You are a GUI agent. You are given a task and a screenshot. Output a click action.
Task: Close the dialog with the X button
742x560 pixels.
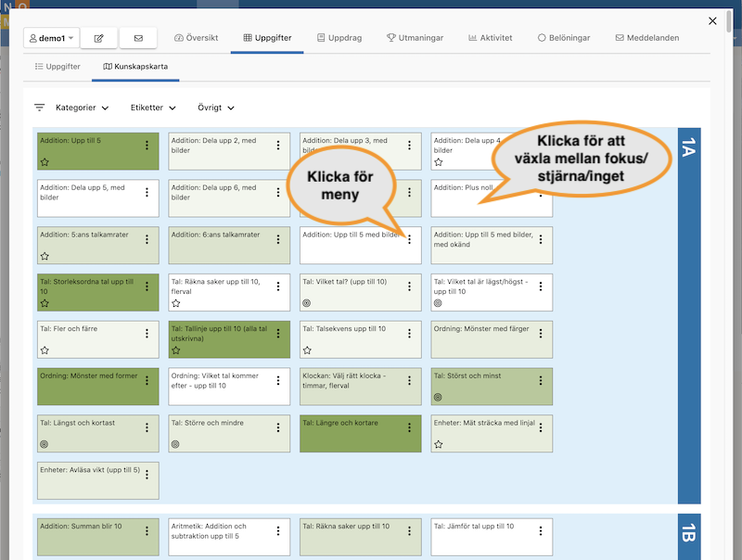712,20
